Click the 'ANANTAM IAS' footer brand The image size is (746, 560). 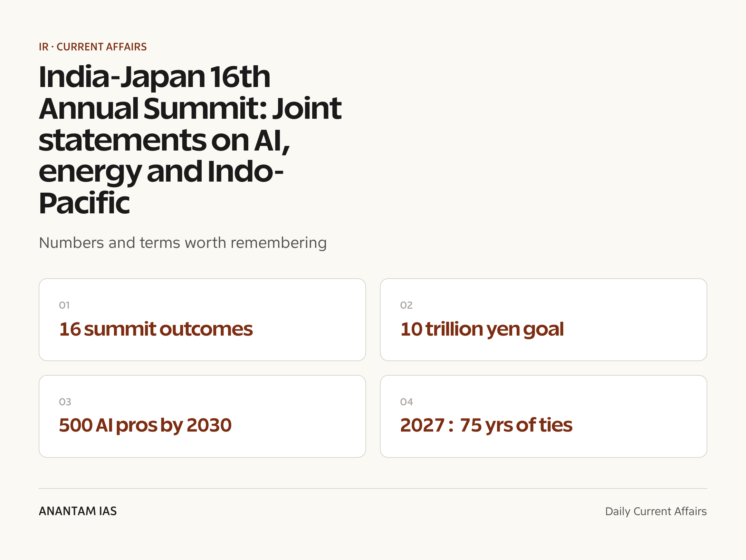click(78, 511)
